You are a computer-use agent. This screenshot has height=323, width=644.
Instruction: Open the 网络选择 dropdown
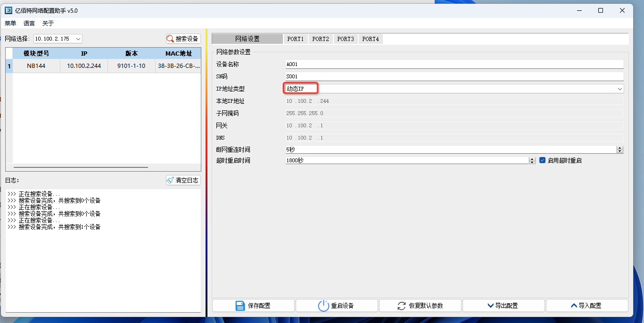coord(58,39)
